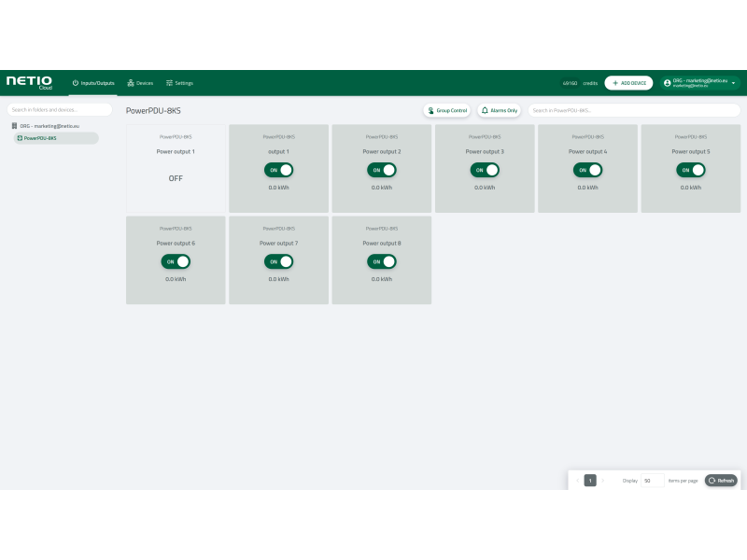Click the Power output 1 card title
The width and height of the screenshot is (747, 560).
pyautogui.click(x=176, y=151)
